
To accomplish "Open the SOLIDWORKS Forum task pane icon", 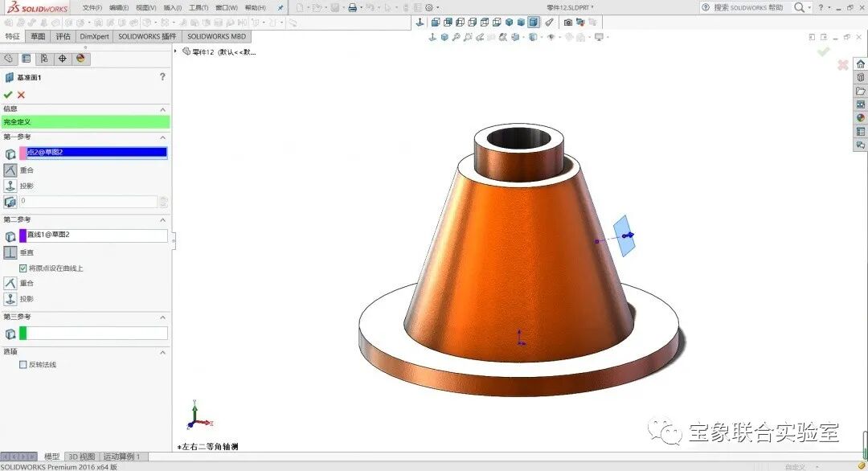I will [860, 145].
